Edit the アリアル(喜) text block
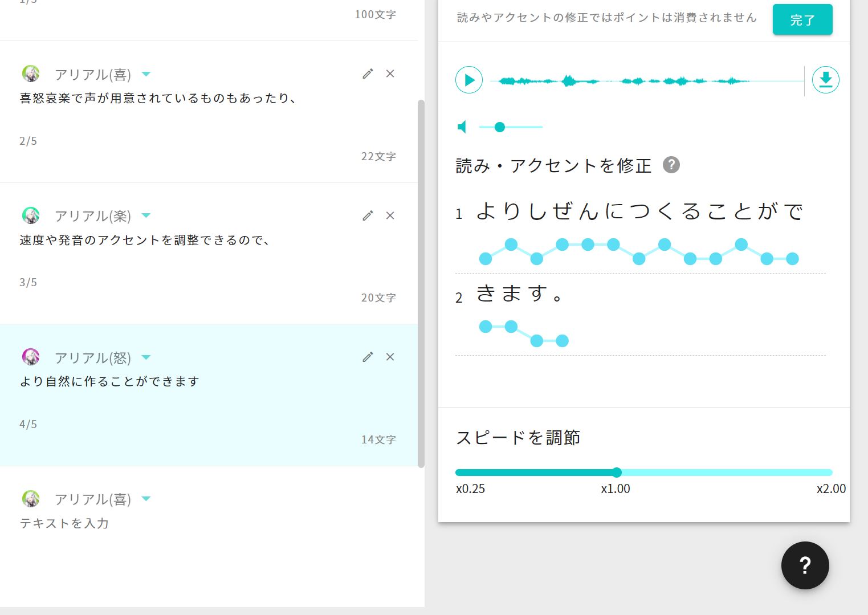The width and height of the screenshot is (868, 615). click(x=367, y=74)
